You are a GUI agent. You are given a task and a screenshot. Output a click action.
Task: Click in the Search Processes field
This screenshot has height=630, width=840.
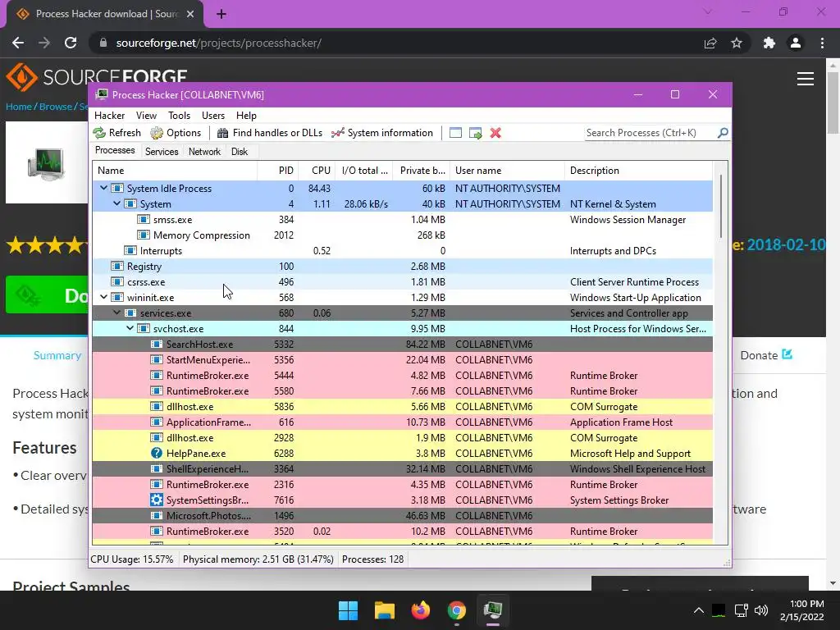point(650,133)
